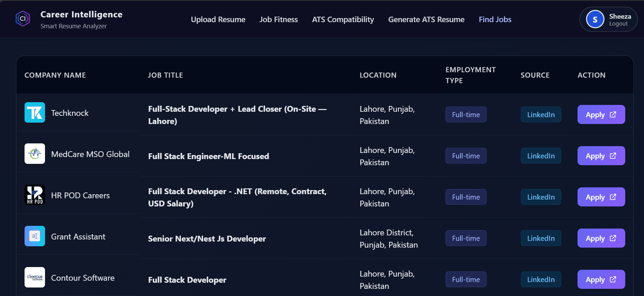Image resolution: width=644 pixels, height=296 pixels.
Task: Click the LOCATION column header
Action: coord(378,75)
